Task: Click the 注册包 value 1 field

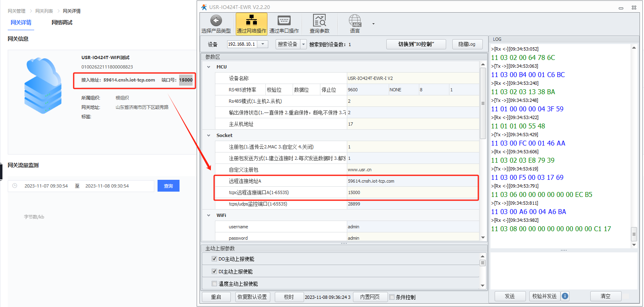Action: [413, 147]
